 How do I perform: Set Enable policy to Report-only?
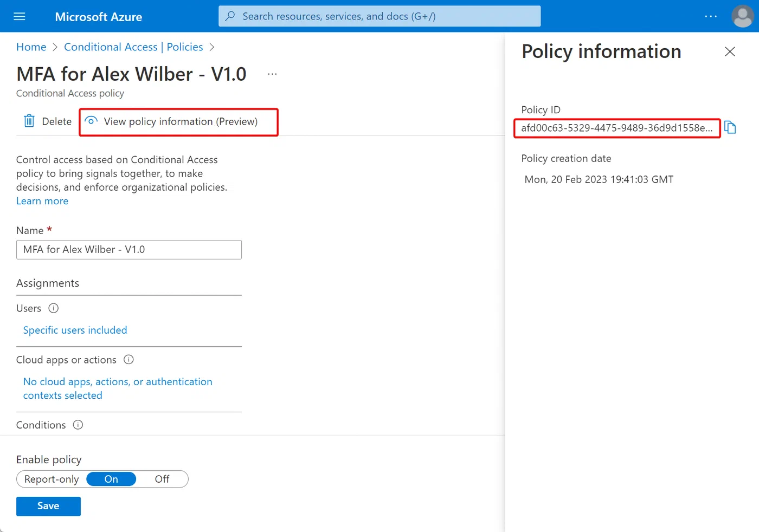52,479
